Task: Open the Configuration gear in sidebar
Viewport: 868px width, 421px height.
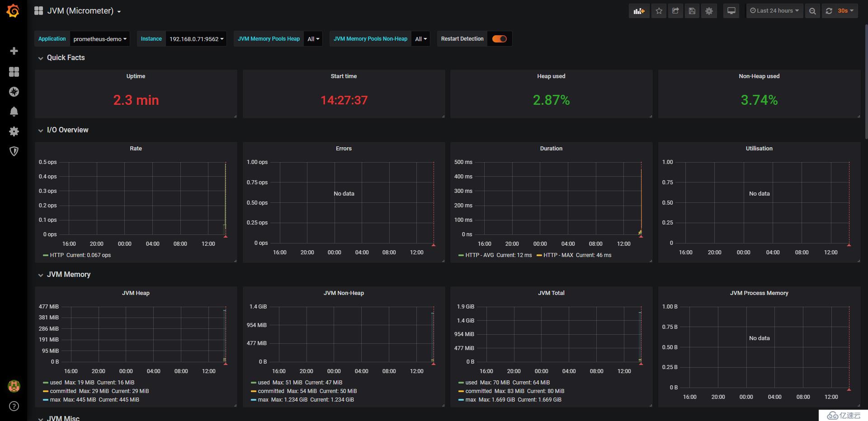Action: (14, 131)
